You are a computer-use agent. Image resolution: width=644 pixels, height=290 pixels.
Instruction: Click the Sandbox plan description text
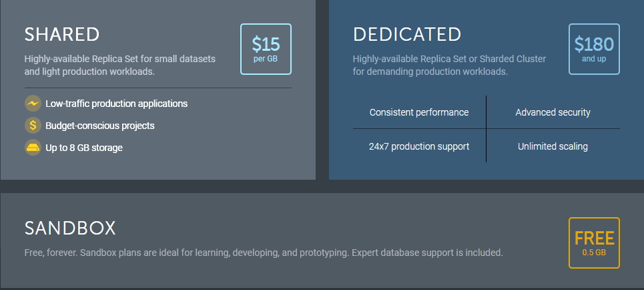(264, 253)
